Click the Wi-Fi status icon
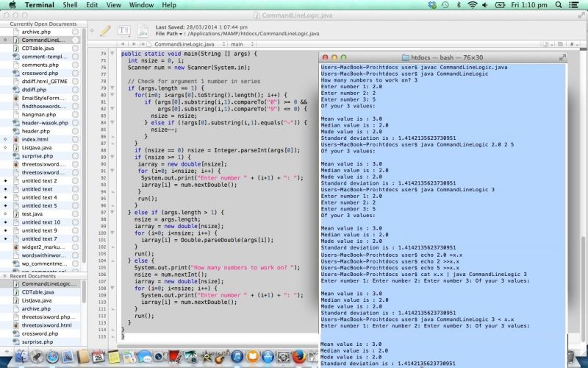This screenshot has height=368, width=588. [473, 5]
